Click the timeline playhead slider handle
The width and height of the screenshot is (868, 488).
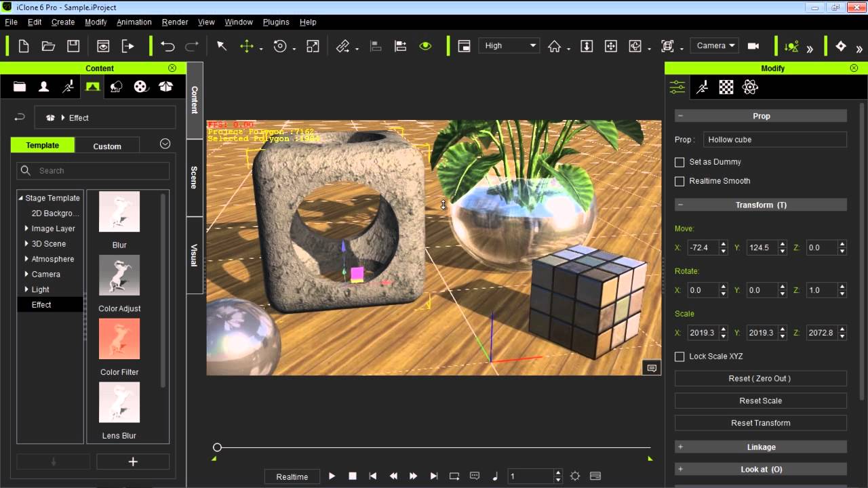(x=217, y=447)
